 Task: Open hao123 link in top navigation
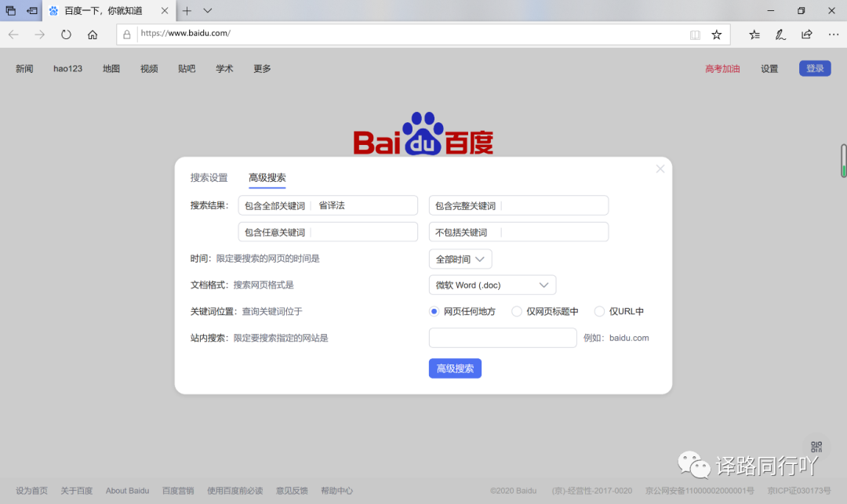pos(67,68)
